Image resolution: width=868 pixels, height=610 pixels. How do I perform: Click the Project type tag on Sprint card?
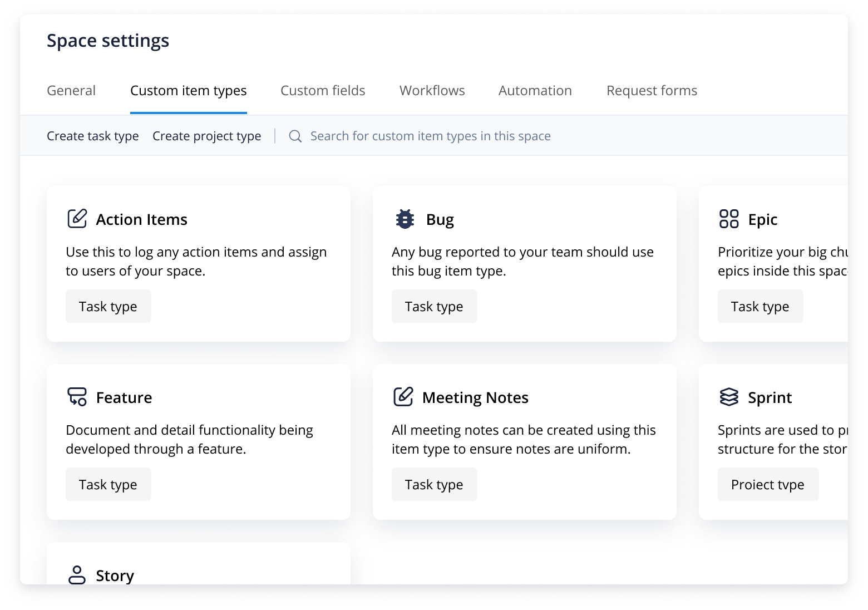(768, 484)
